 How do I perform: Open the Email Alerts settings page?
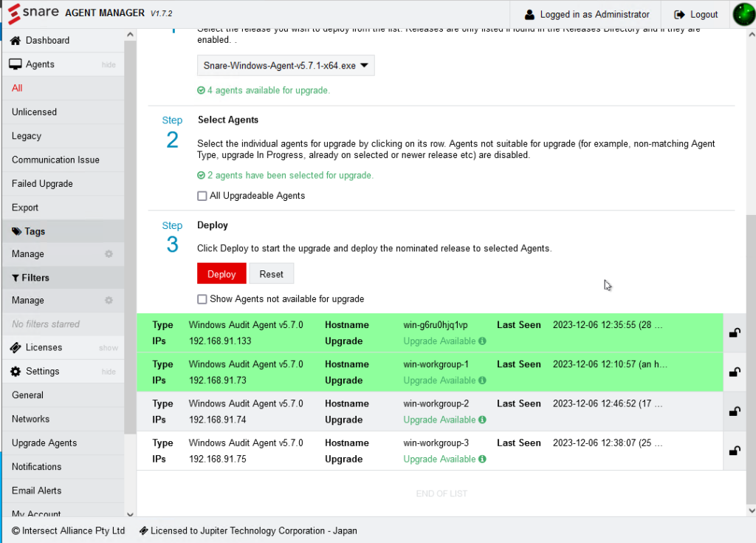63,491
